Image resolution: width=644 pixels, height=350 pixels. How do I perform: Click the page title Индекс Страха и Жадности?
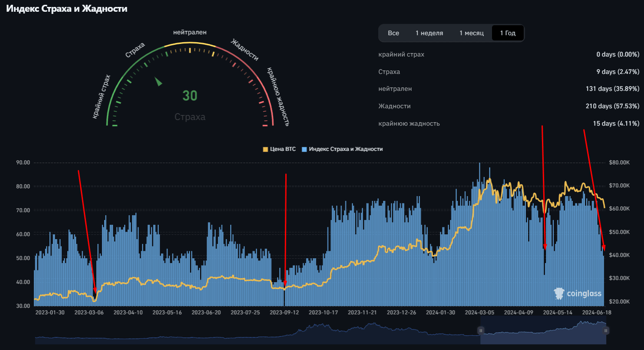click(66, 9)
